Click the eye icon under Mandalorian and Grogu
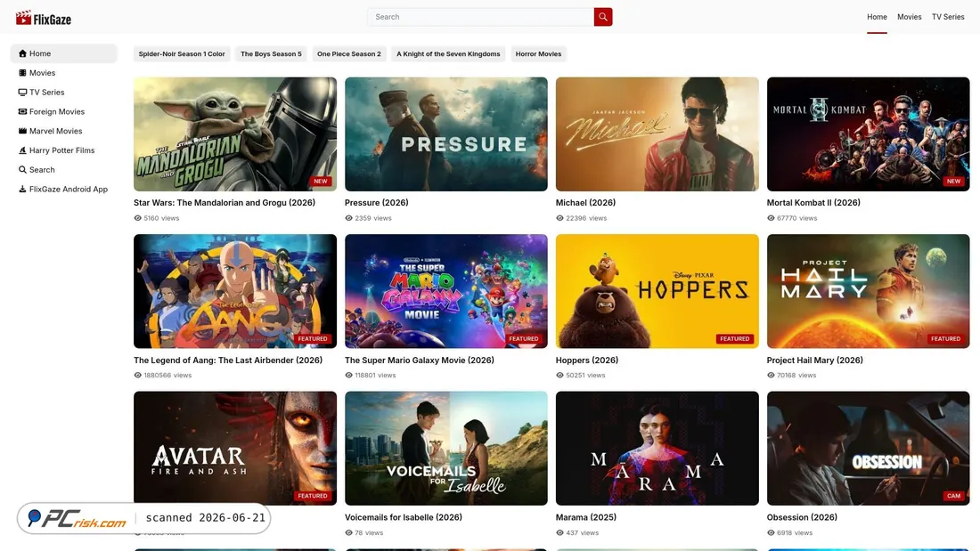The width and height of the screenshot is (980, 551). [x=137, y=218]
